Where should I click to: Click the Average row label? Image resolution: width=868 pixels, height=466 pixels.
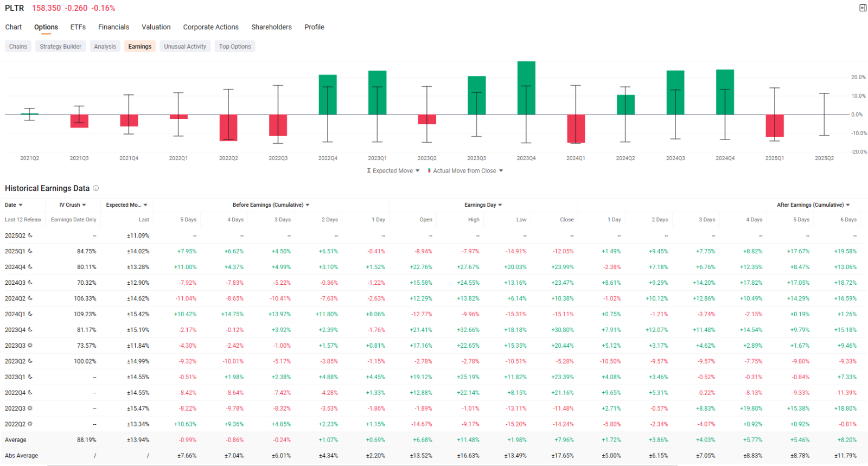[16, 440]
